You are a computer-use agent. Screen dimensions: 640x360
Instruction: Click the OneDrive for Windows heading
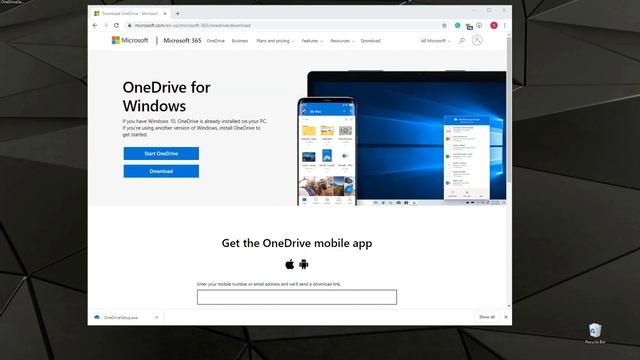coord(167,97)
